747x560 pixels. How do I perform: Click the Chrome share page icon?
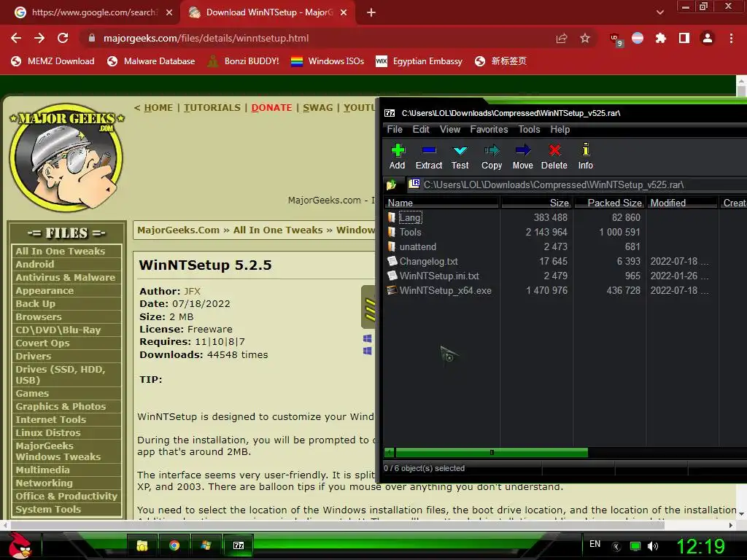click(x=562, y=38)
